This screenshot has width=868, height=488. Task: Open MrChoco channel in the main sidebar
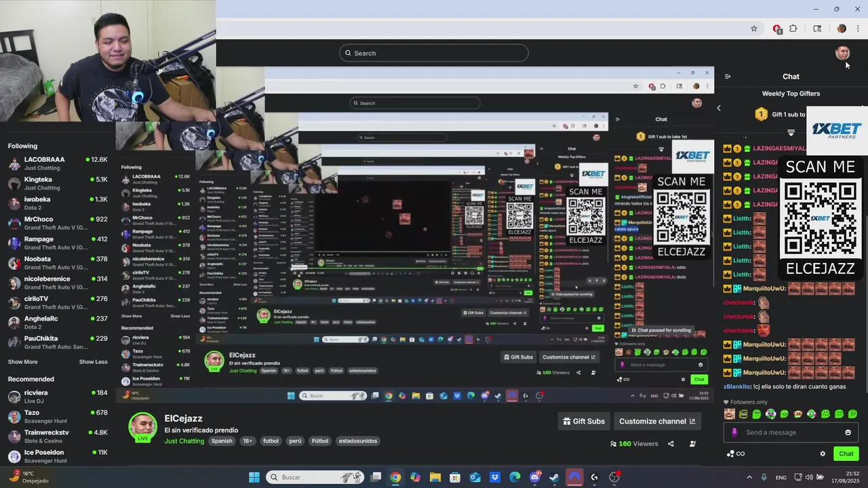[x=58, y=223]
